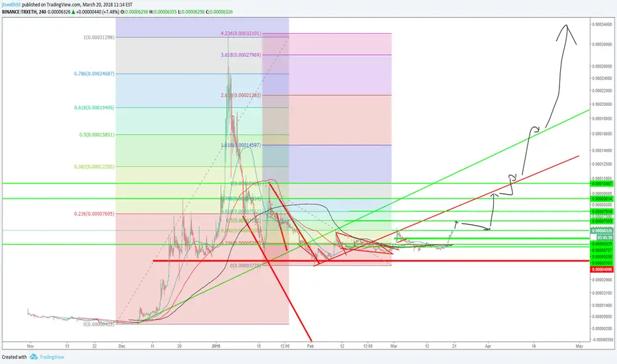Screen dimensions: 617x364
Task: Click the TradingView logo icon
Action: pos(34,357)
